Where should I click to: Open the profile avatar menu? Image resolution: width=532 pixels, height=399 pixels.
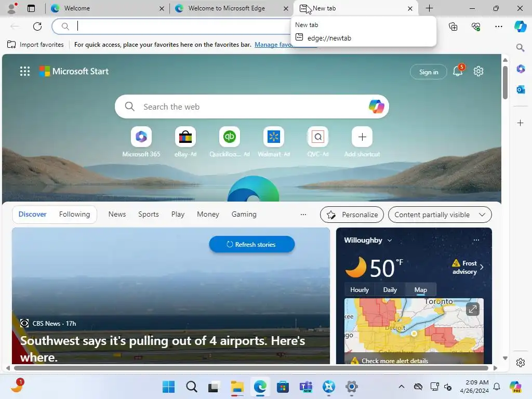pyautogui.click(x=12, y=8)
